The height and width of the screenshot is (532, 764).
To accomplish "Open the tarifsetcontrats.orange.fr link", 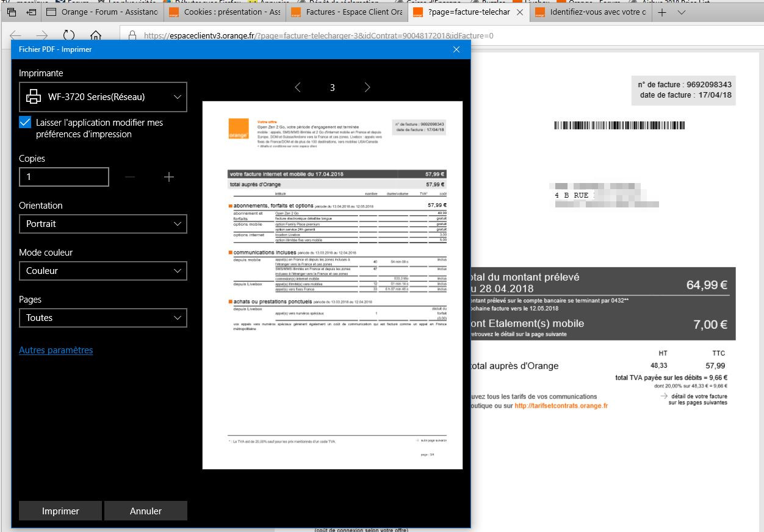I will click(561, 406).
